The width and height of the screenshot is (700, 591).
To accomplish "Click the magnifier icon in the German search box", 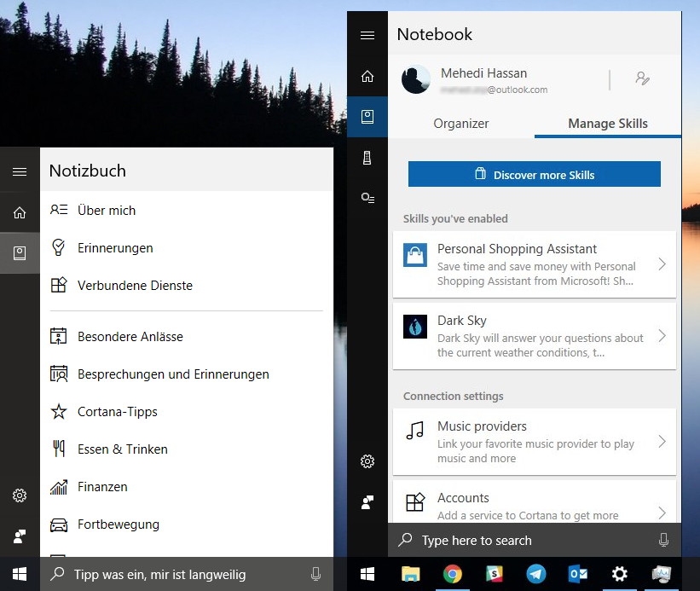I will [58, 574].
